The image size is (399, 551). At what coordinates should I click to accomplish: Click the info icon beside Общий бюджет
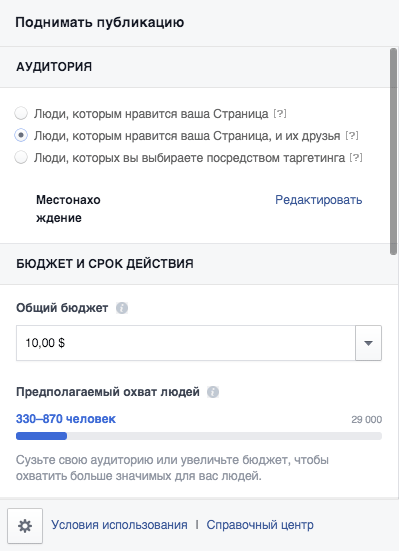122,308
